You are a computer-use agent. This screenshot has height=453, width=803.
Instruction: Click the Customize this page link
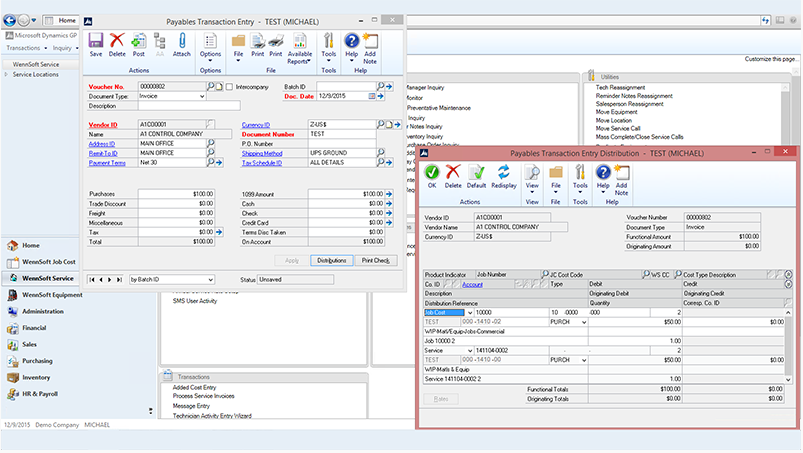770,59
